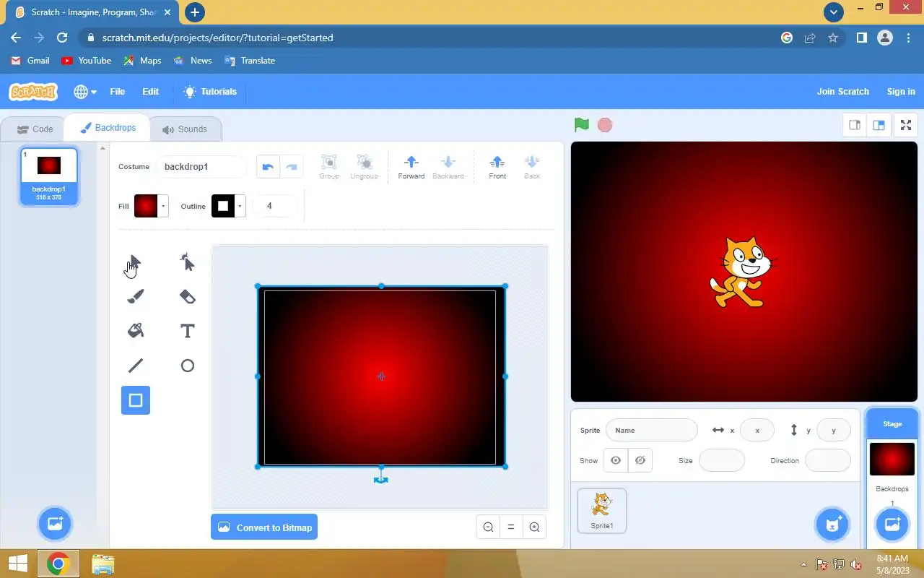
Task: Bring shape Forward one layer
Action: point(411,167)
